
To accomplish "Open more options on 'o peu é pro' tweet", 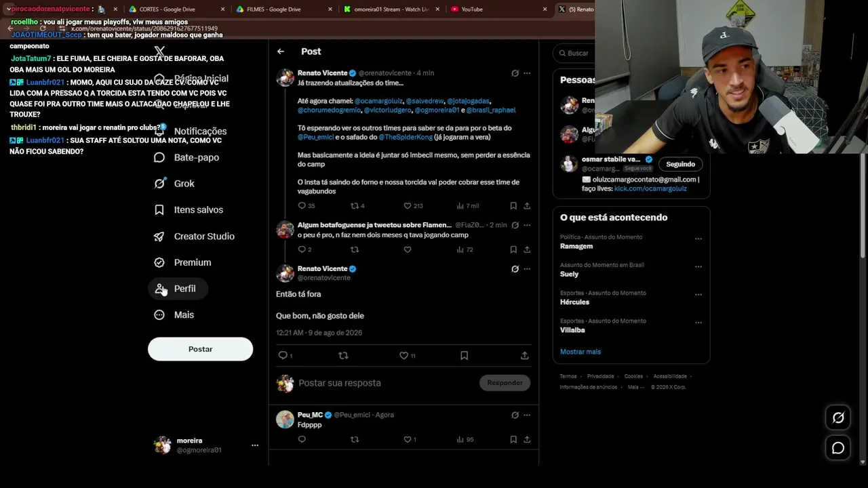I will tap(527, 225).
